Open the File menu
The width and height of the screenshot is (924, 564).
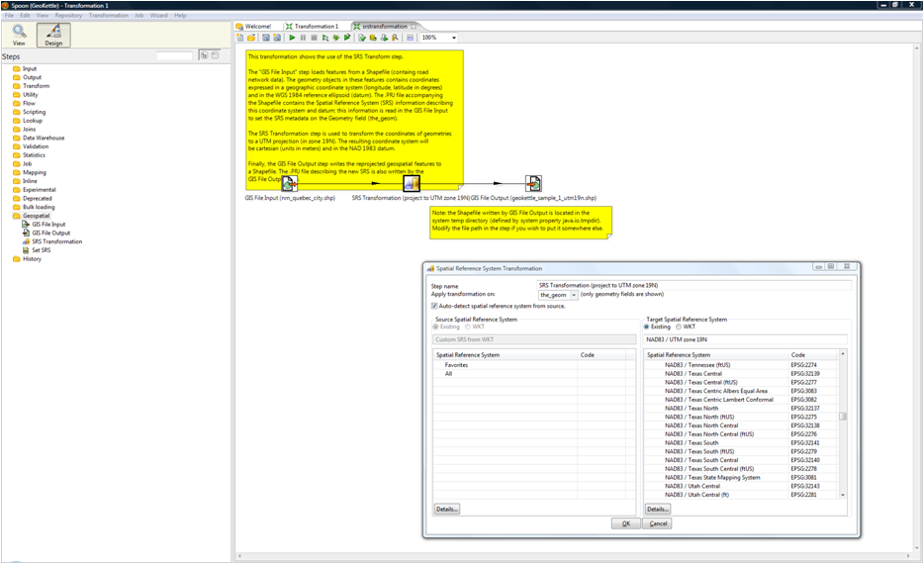tap(10, 15)
